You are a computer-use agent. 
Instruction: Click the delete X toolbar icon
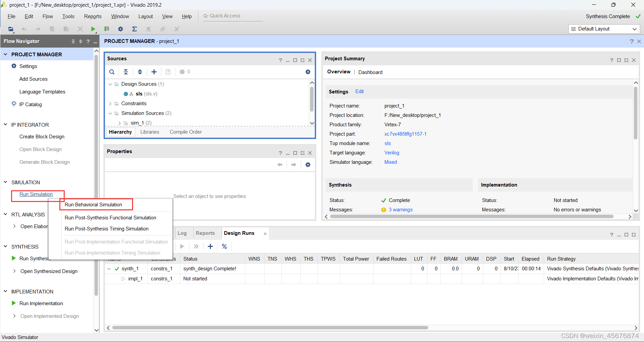tap(80, 29)
